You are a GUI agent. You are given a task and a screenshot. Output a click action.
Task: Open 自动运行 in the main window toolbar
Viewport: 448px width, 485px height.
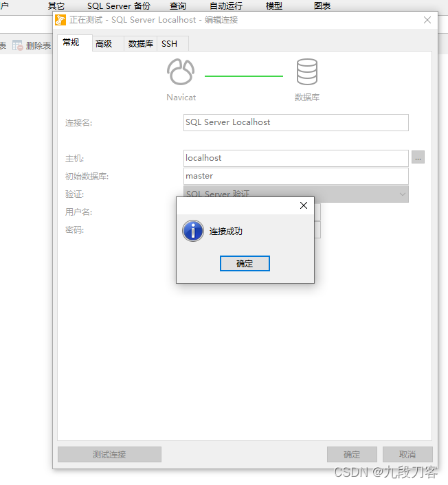226,6
